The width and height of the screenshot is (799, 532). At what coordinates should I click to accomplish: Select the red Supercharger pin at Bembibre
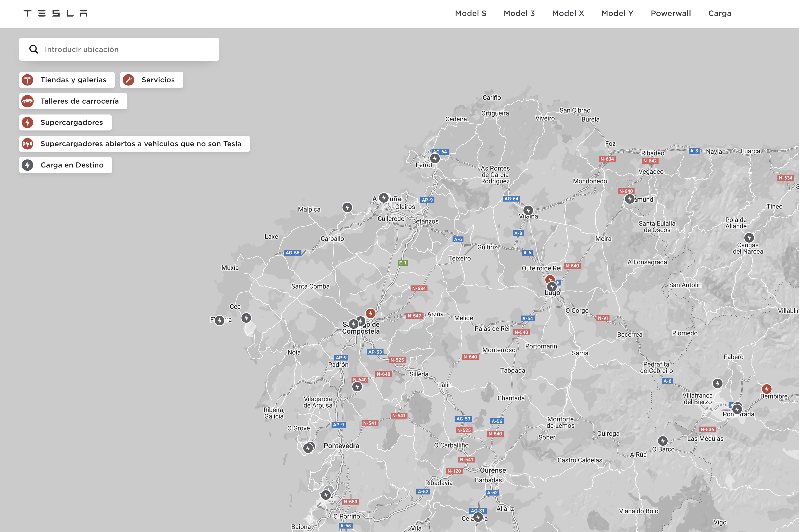pos(767,389)
